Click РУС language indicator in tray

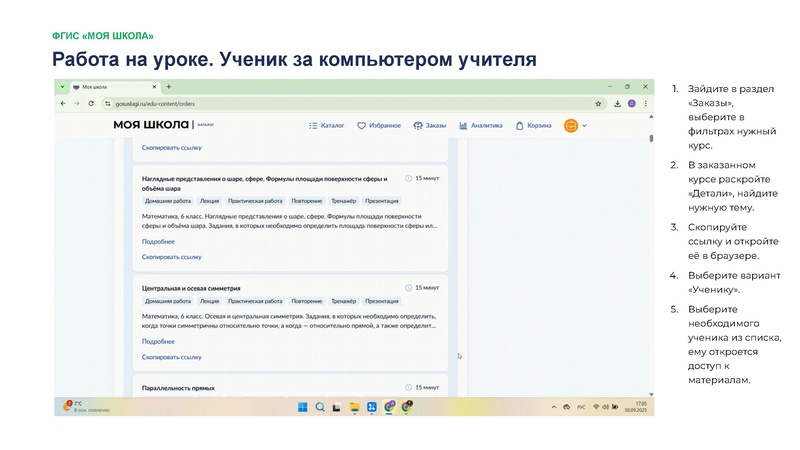coord(581,407)
